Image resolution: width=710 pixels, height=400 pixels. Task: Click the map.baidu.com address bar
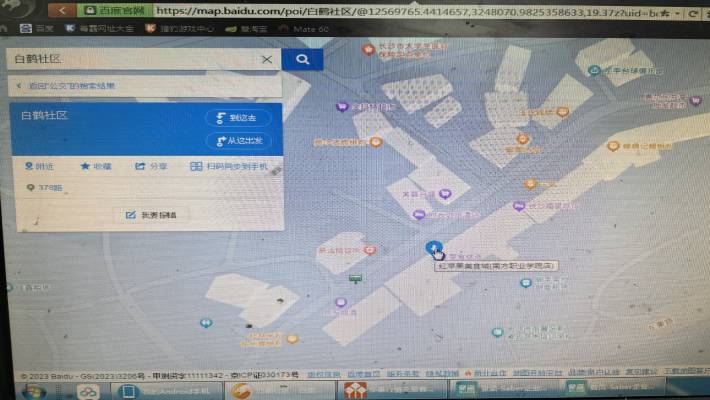pyautogui.click(x=406, y=11)
